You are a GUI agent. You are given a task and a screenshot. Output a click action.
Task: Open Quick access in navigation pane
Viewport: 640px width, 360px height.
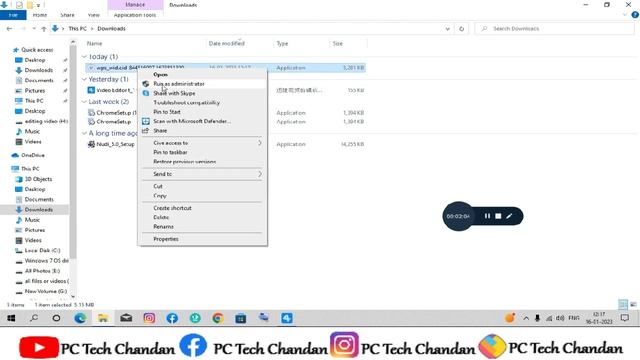[x=37, y=50]
